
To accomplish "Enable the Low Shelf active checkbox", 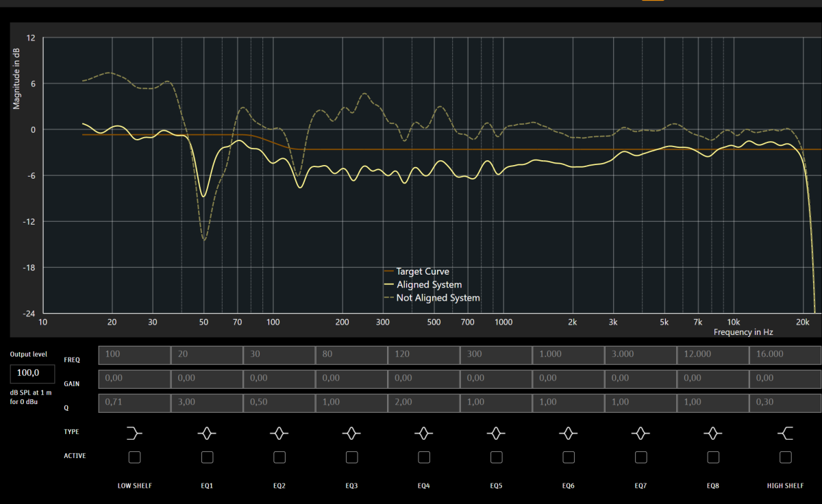I will [134, 457].
